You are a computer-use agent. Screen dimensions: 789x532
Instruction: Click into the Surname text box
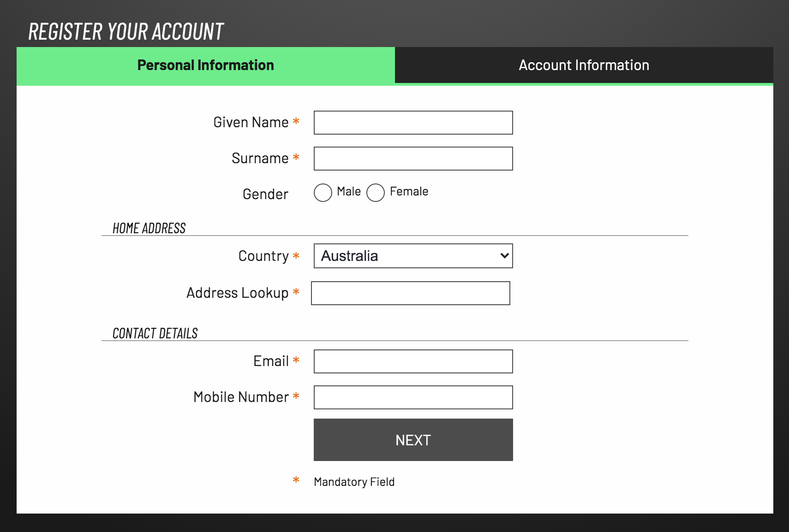point(413,159)
